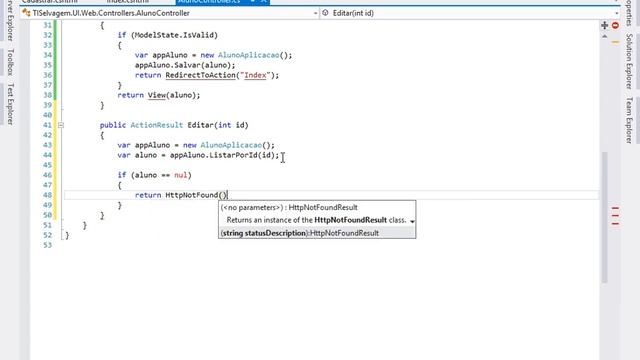Click the Editar method name on line 41
Screen dimensions: 640x360
tap(200, 125)
